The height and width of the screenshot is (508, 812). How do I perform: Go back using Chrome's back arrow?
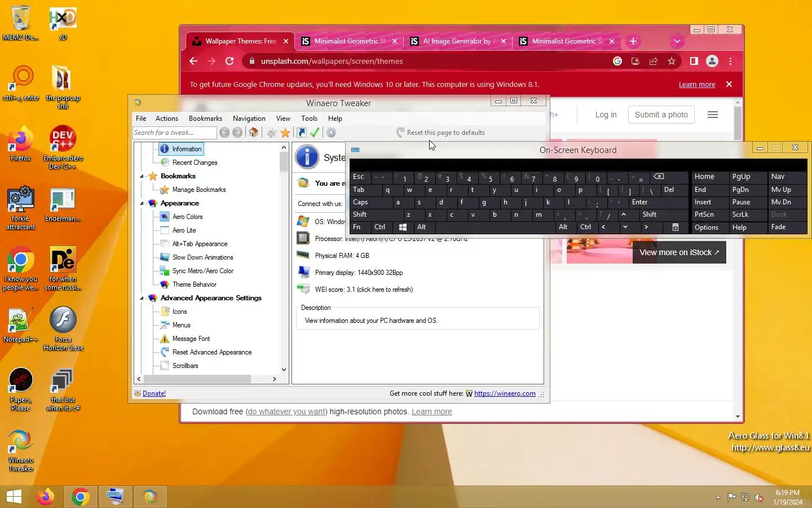(193, 61)
